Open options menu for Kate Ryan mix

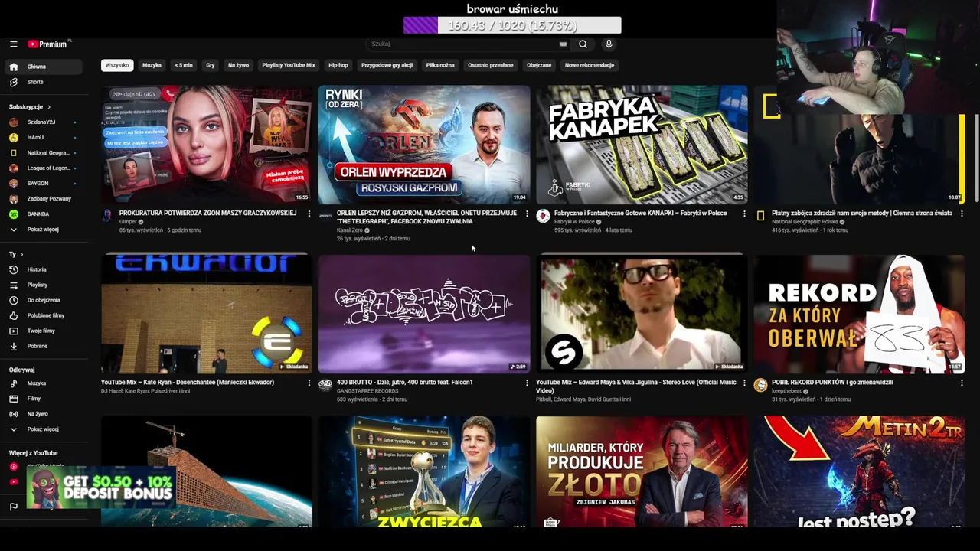tap(309, 383)
